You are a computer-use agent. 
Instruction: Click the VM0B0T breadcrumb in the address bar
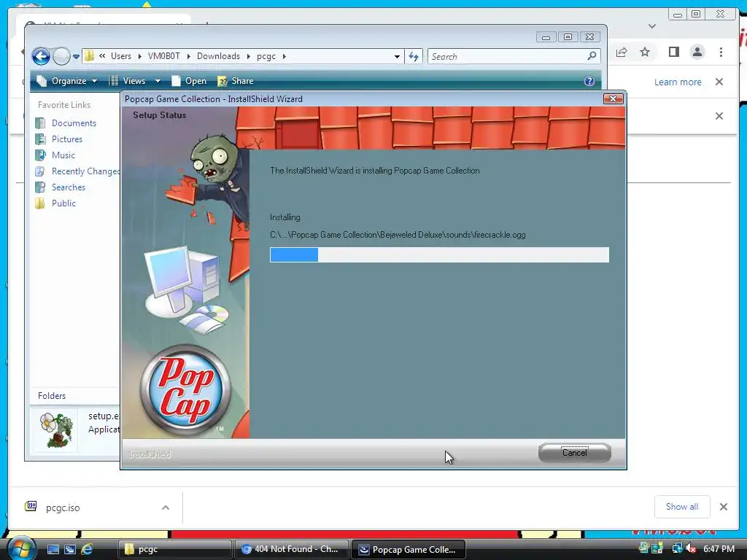tap(164, 56)
